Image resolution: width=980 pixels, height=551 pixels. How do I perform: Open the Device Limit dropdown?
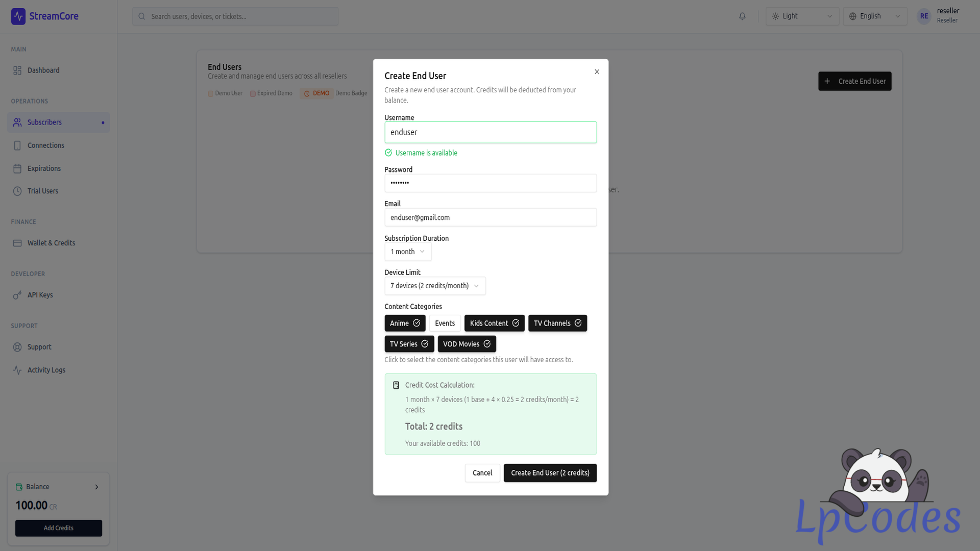point(435,286)
